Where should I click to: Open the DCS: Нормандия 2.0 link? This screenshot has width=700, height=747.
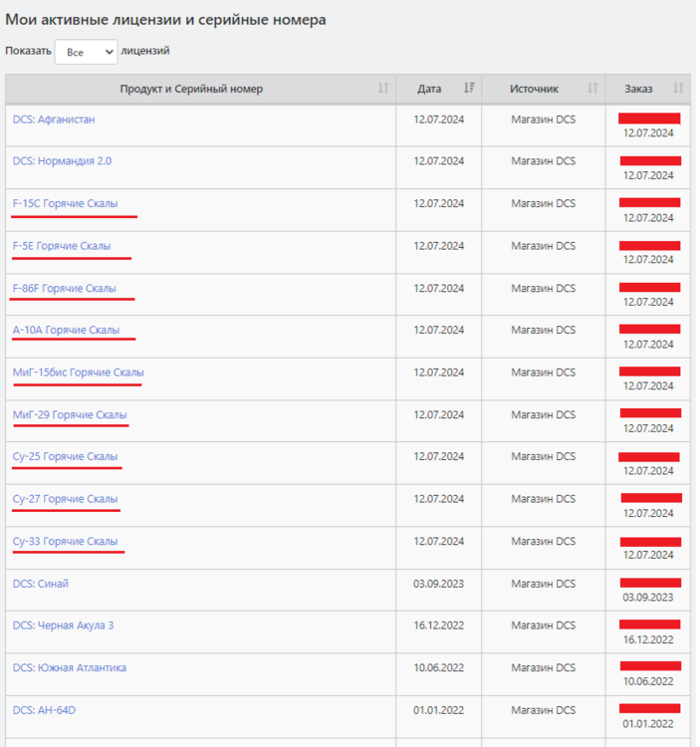(x=62, y=161)
